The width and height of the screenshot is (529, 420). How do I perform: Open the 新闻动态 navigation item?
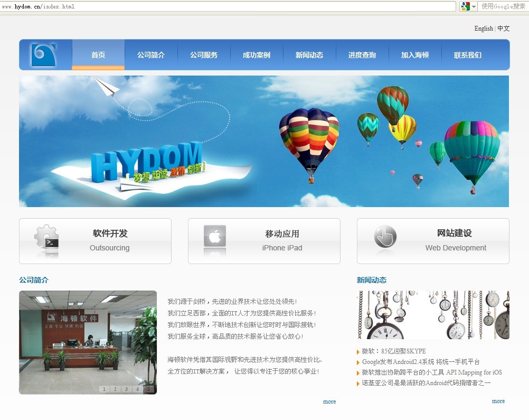coord(309,55)
